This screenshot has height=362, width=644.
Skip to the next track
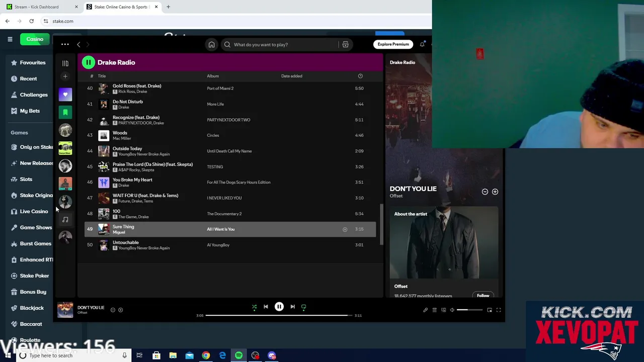(x=292, y=307)
